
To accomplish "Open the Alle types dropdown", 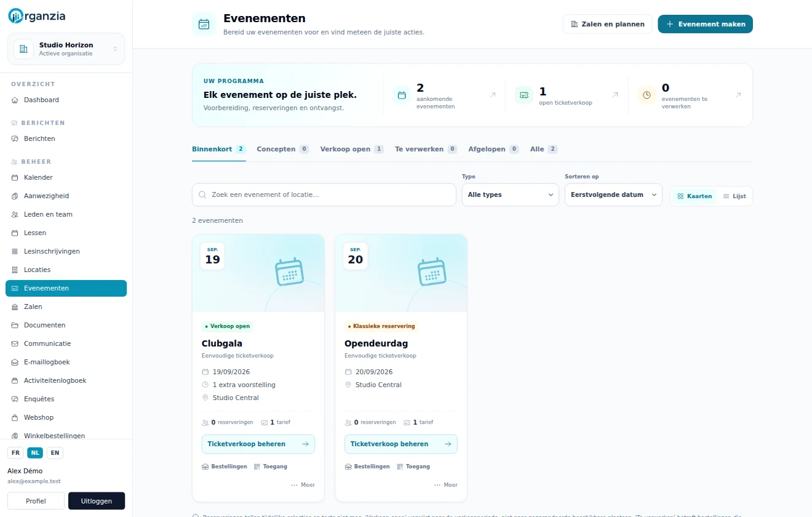I will tap(511, 194).
